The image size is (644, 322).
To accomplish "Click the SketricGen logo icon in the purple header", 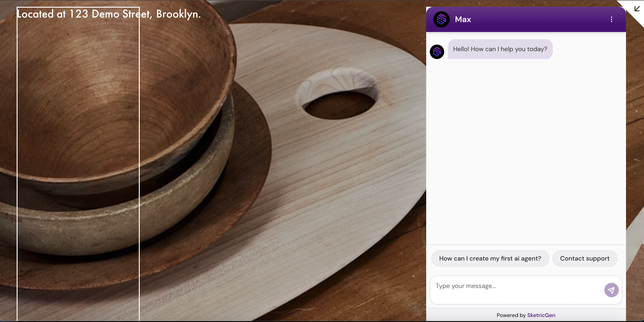I will (441, 19).
